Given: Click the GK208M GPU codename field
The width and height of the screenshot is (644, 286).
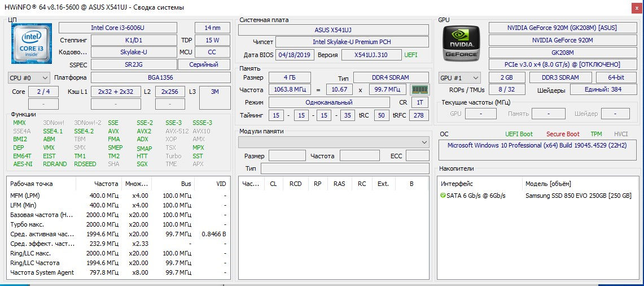Looking at the screenshot, I should pyautogui.click(x=563, y=53).
